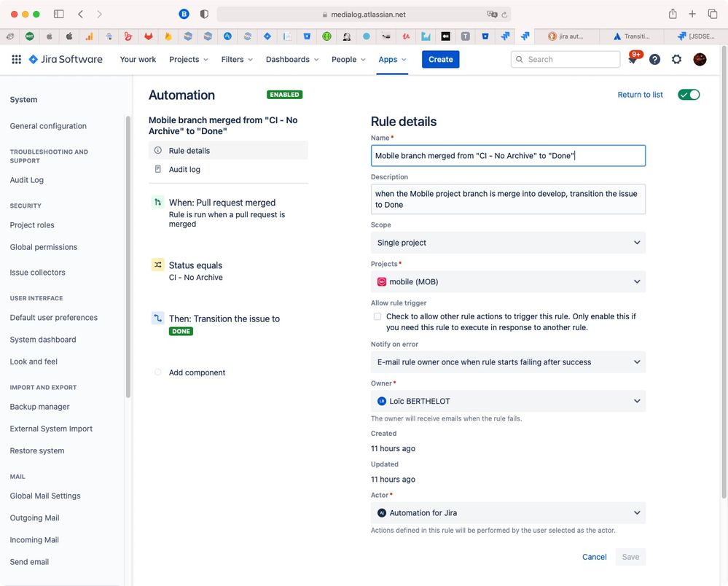Go back with the Safari back arrow
Image resolution: width=728 pixels, height=586 pixels.
(x=81, y=14)
